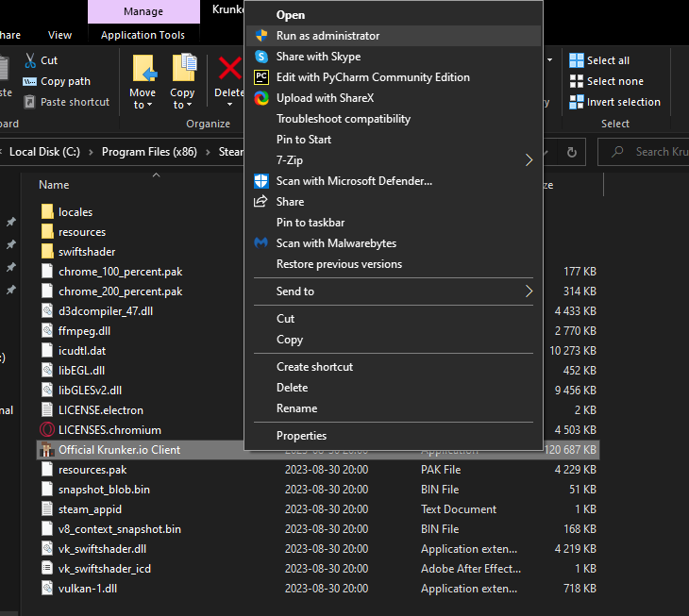
Task: Click the swiftshader folder icon
Action: click(47, 251)
